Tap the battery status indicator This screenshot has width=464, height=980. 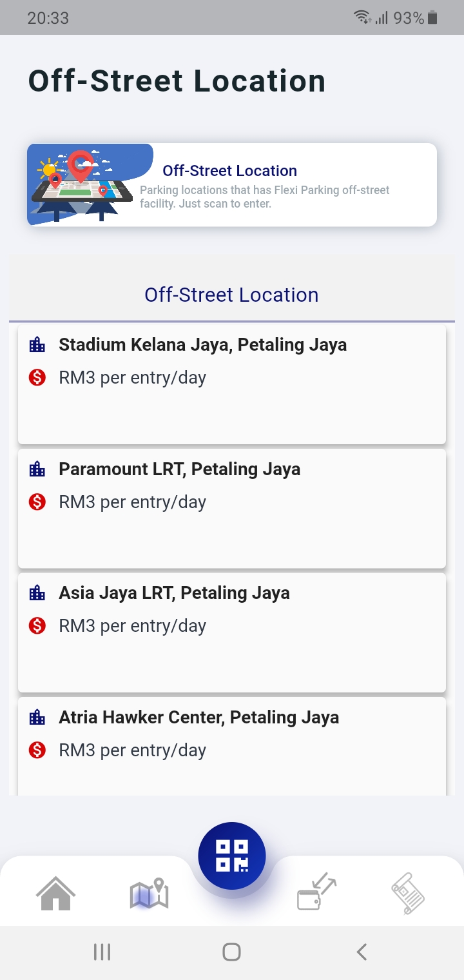pos(432,18)
